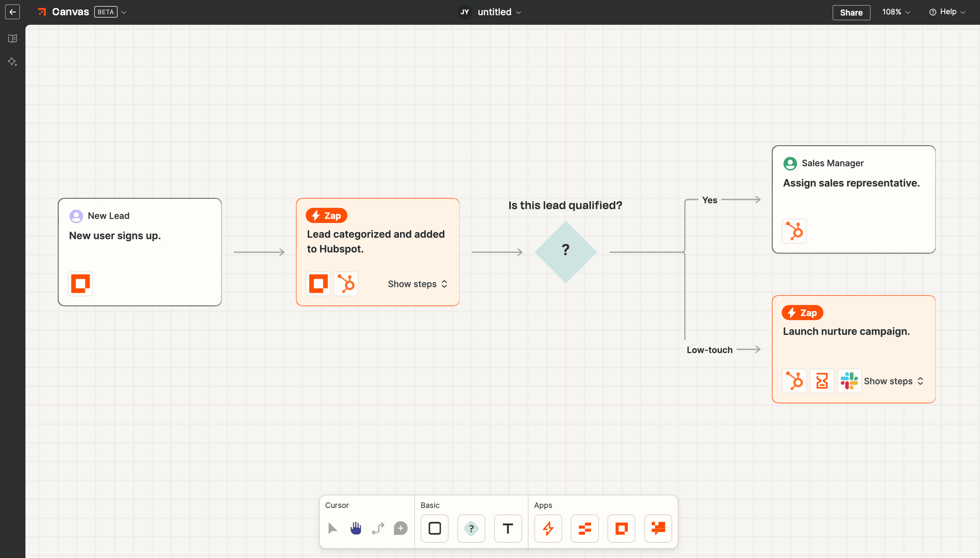Click the layers panel icon in left sidebar
980x558 pixels.
tap(13, 38)
